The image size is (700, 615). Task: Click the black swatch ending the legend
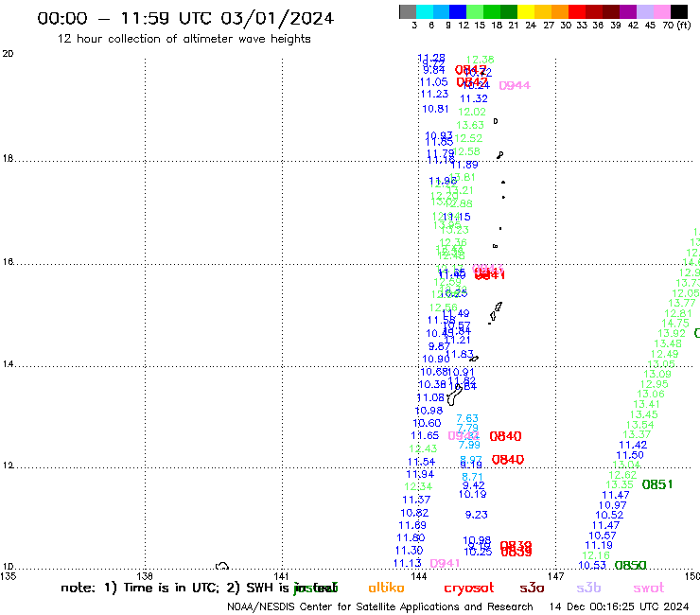678,11
